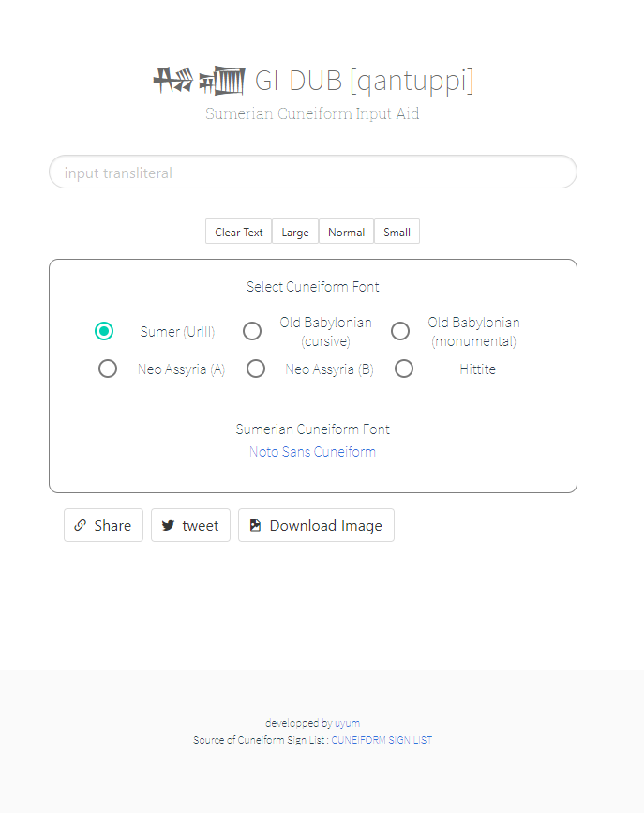The image size is (644, 813).
Task: Click the image file icon on Download
Action: pyautogui.click(x=255, y=525)
